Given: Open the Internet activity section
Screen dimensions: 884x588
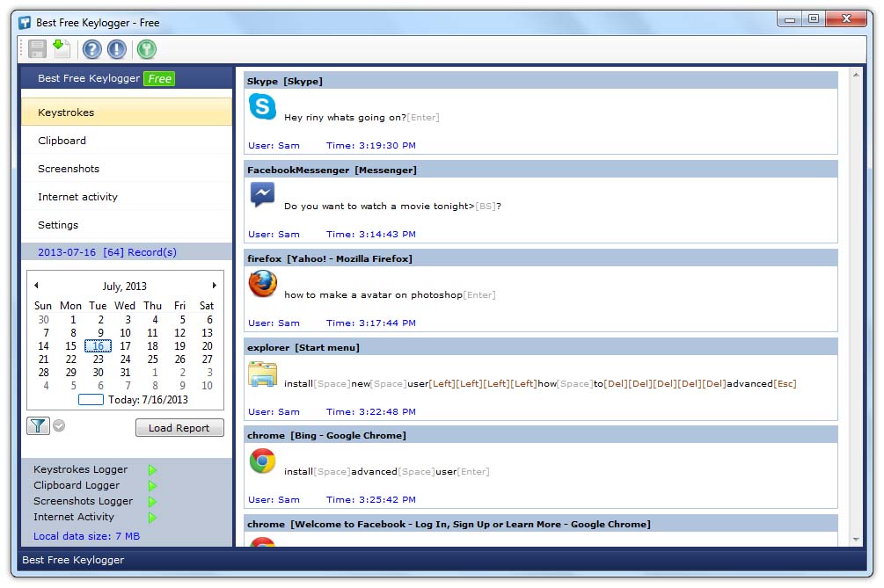Looking at the screenshot, I should tap(127, 197).
